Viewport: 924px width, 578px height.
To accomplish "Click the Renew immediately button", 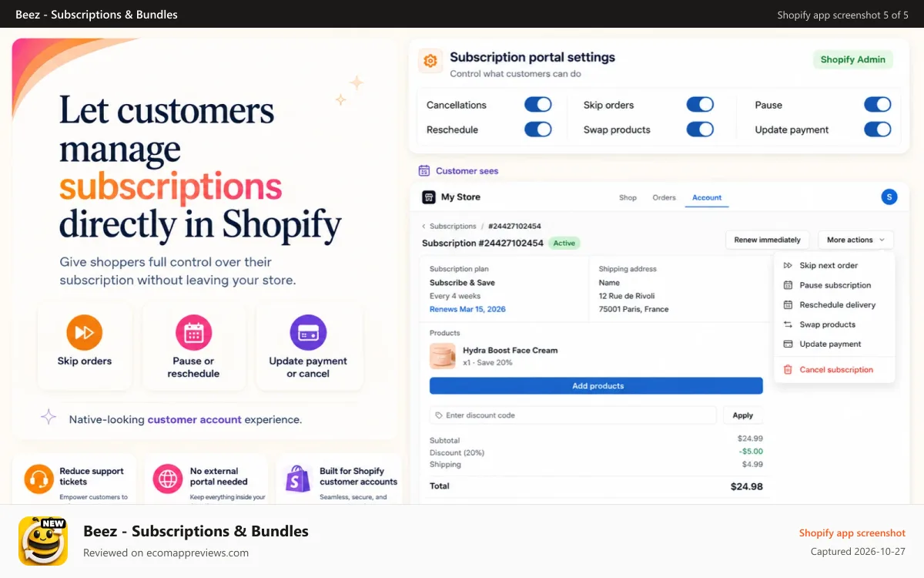I will 768,240.
